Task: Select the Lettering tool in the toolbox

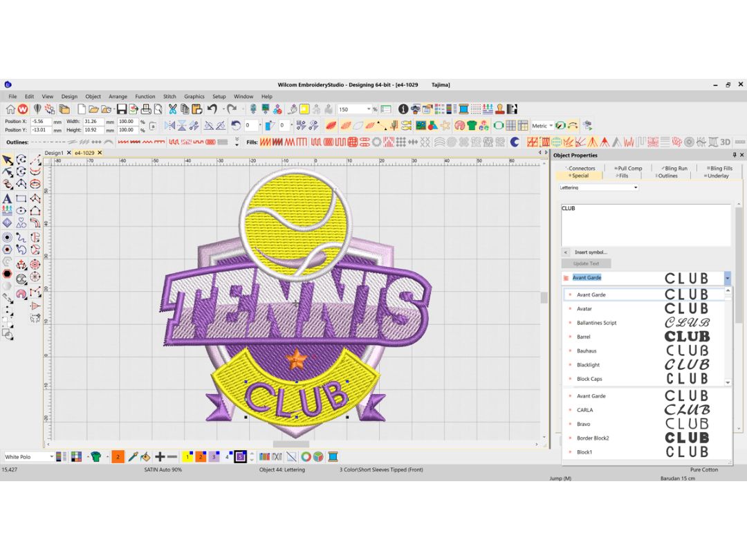Action: (7, 198)
